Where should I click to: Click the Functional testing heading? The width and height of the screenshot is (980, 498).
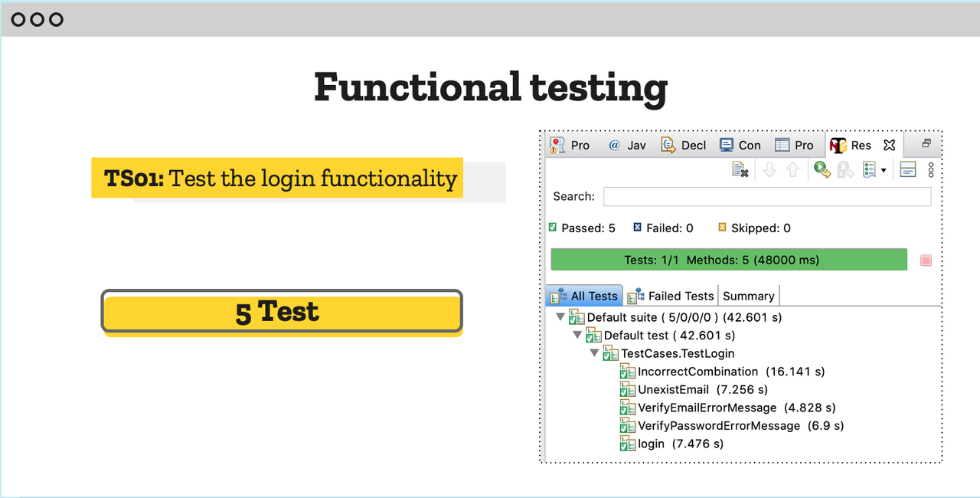(491, 87)
